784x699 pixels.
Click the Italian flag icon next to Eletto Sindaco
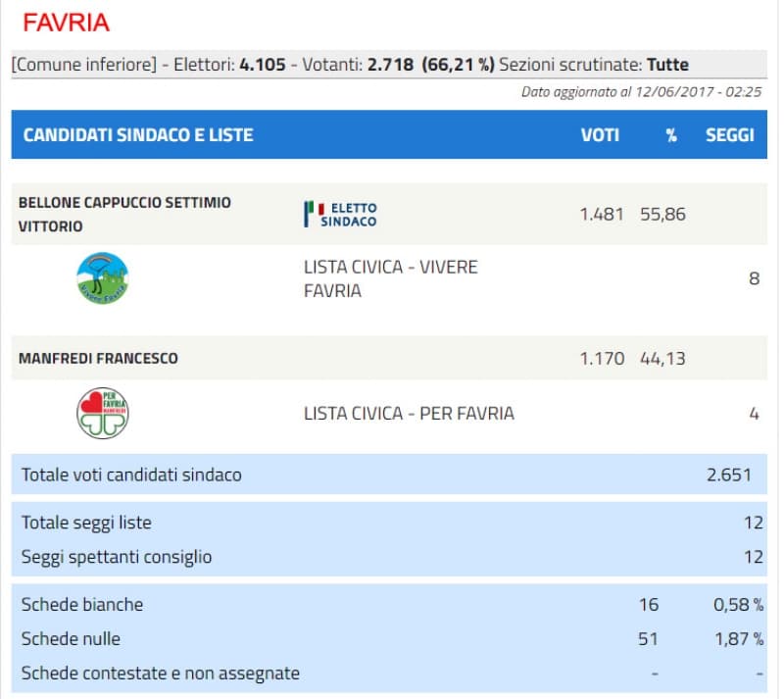(312, 212)
